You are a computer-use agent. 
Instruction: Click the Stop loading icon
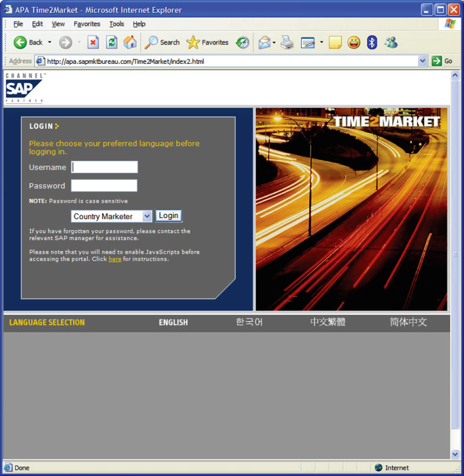pos(93,42)
